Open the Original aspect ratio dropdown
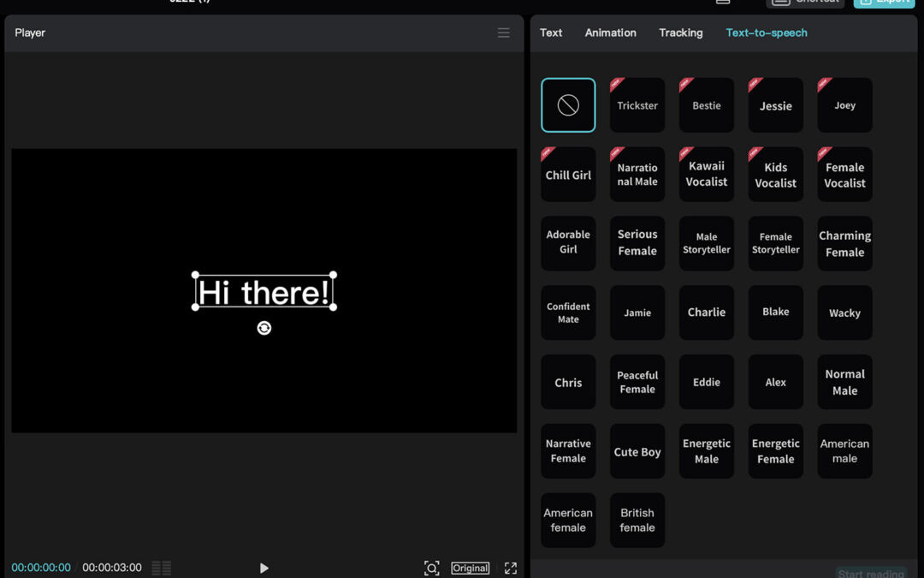Image resolution: width=924 pixels, height=578 pixels. pos(471,568)
